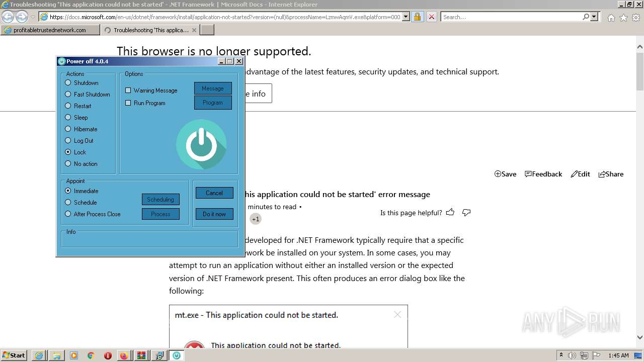Click the scrollbar down arrow
Screen dimensions: 644x362
(x=640, y=338)
